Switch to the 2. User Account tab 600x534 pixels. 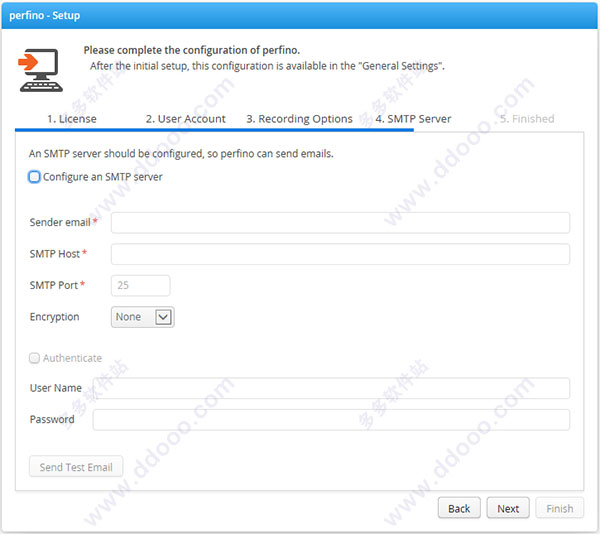click(186, 119)
